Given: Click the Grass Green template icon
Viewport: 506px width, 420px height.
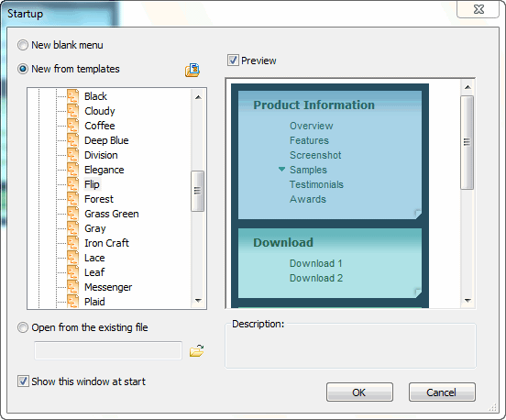Looking at the screenshot, I should 72,214.
